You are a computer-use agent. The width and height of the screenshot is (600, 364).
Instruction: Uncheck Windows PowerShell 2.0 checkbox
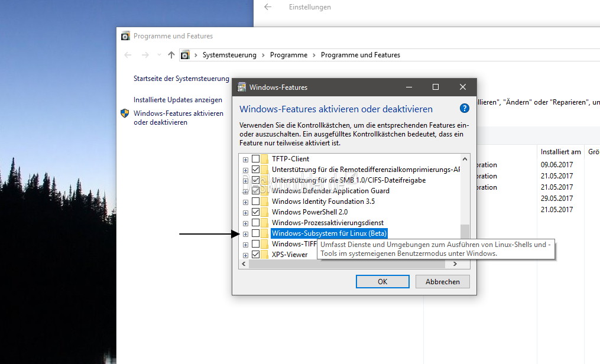coord(255,212)
